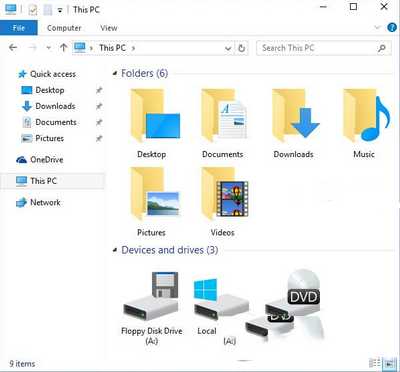Click the Music folder label

[x=364, y=154]
